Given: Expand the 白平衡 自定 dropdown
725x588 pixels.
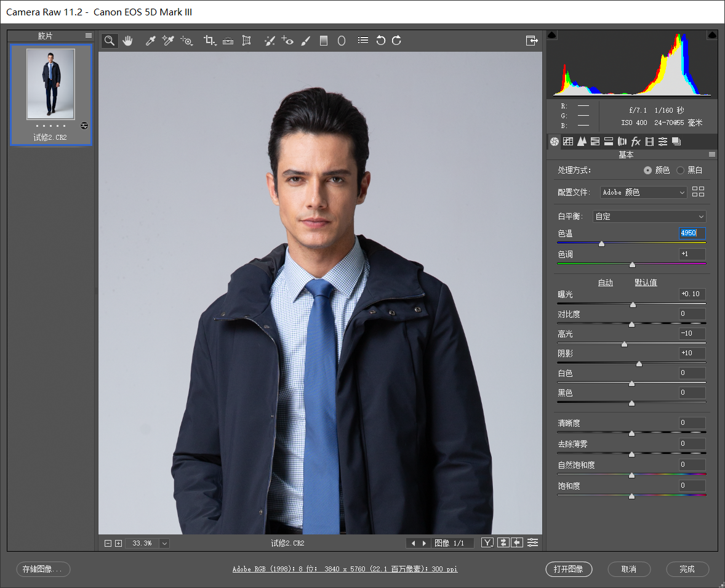Looking at the screenshot, I should (649, 217).
